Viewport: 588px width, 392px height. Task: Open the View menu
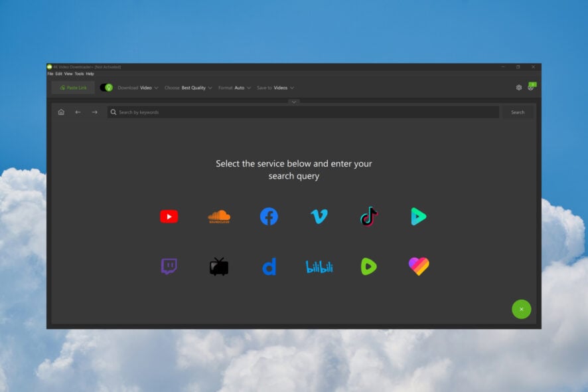pyautogui.click(x=68, y=74)
